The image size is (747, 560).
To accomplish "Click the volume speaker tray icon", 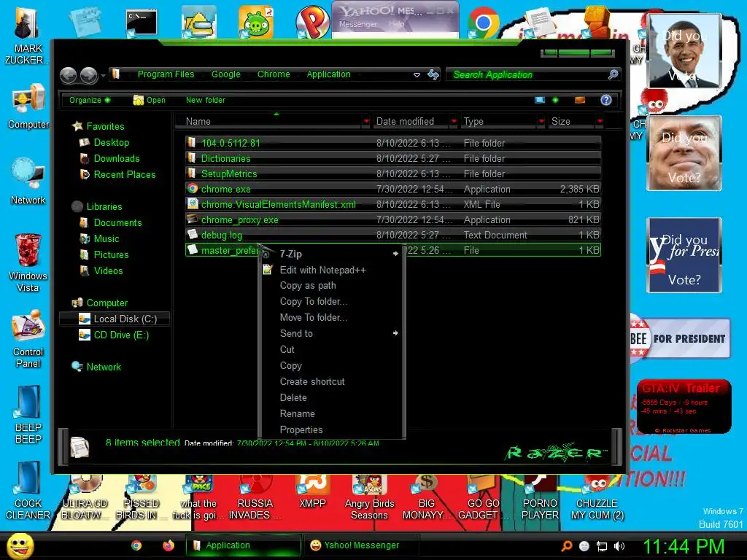I will tap(619, 546).
